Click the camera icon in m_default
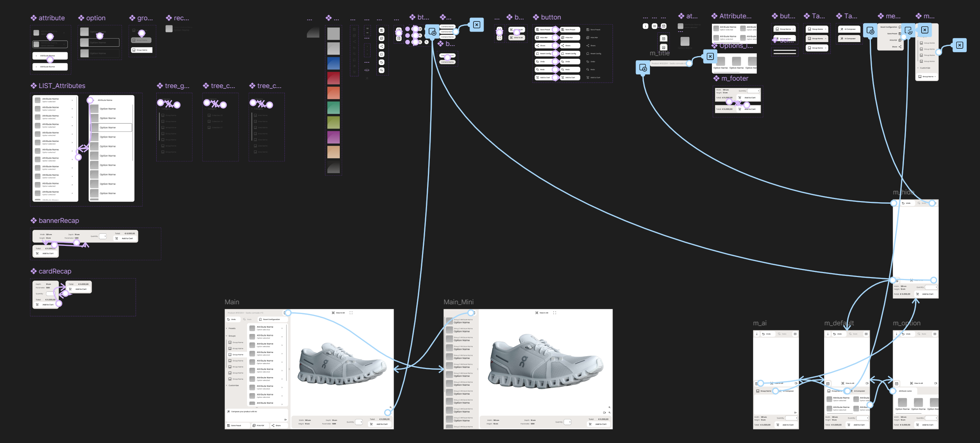 click(x=867, y=383)
